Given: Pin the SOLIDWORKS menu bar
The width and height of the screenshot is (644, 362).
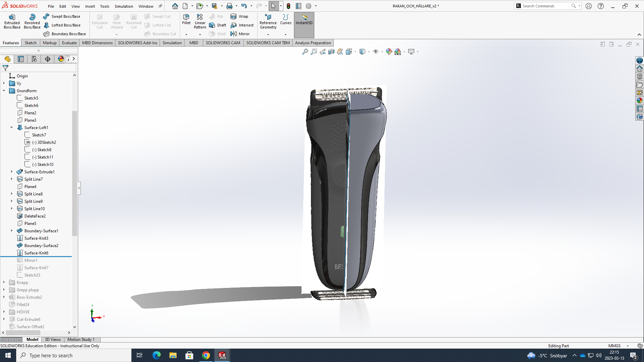Looking at the screenshot, I should point(160,6).
